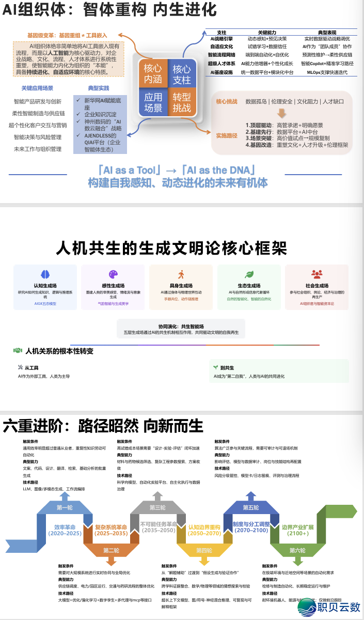Viewport: 364px width, 620px height.
Task: Click 未来工作与组织管理 list item
Action: (x=38, y=149)
